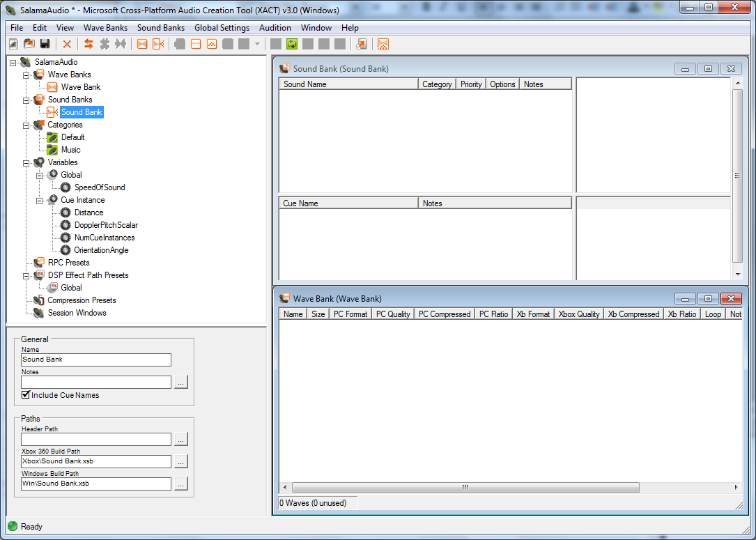Click the NumCueInstances dial icon
This screenshot has height=540, width=756.
[65, 237]
